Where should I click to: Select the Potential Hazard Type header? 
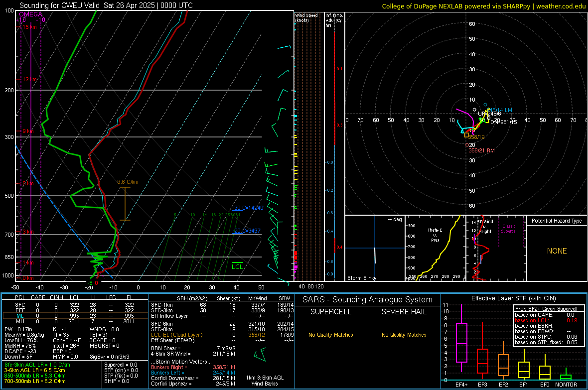[557, 221]
